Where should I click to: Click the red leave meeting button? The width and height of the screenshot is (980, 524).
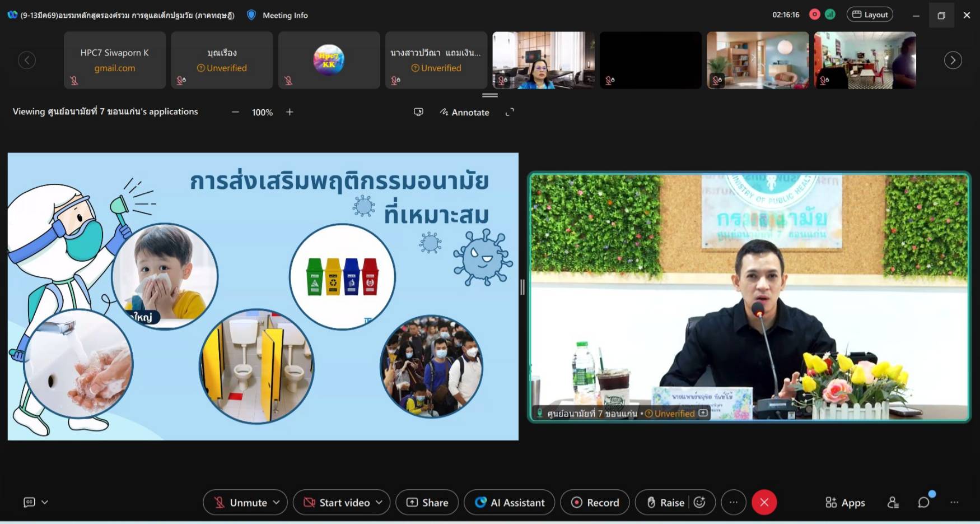[764, 502]
